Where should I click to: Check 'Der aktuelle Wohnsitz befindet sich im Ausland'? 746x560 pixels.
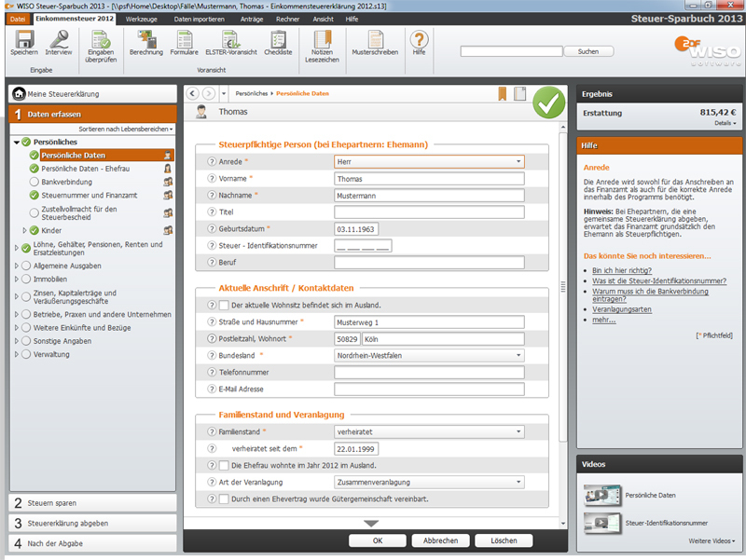pos(224,305)
